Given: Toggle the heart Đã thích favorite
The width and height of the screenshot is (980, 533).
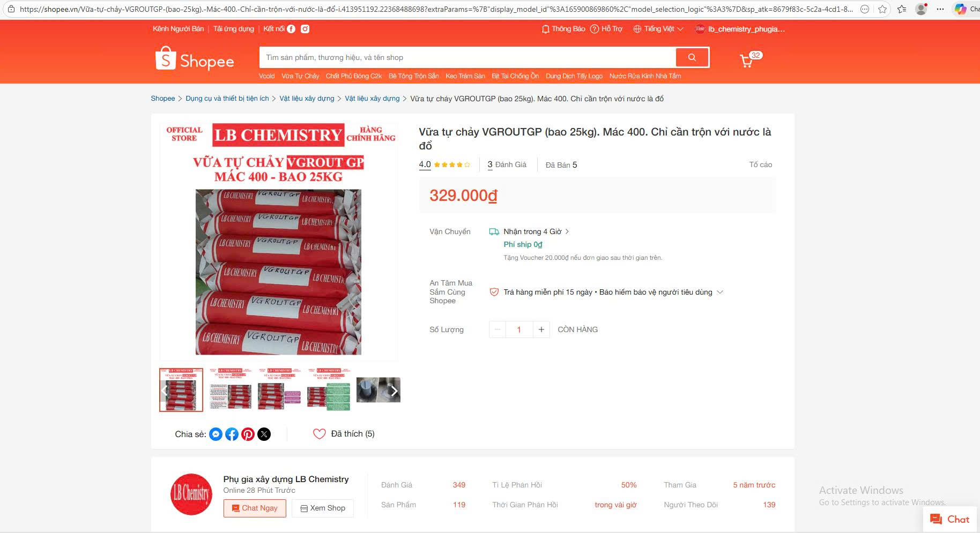Looking at the screenshot, I should coord(320,434).
